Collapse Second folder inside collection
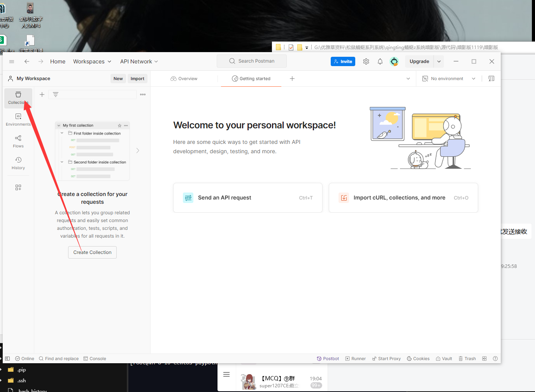 (62, 162)
